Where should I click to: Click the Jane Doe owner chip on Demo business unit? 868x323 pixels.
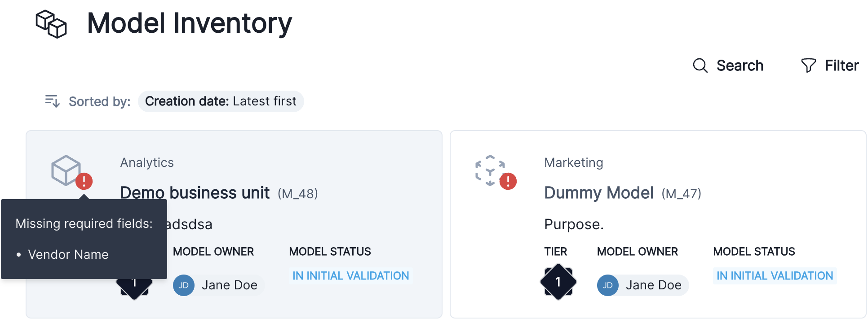pyautogui.click(x=218, y=285)
